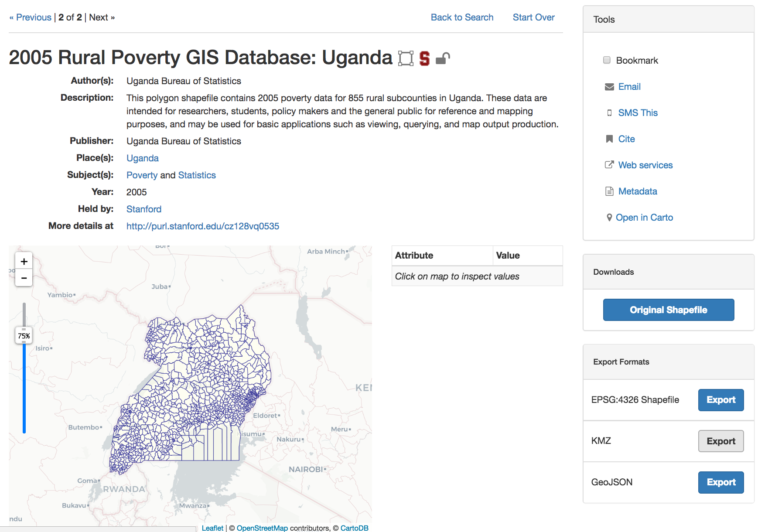Export the KMZ format

[x=720, y=441]
